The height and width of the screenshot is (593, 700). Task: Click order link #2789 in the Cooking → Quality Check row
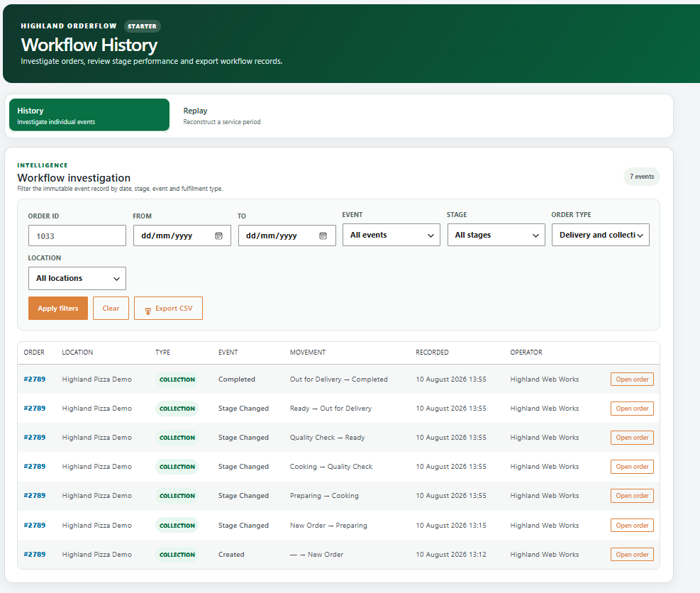34,466
